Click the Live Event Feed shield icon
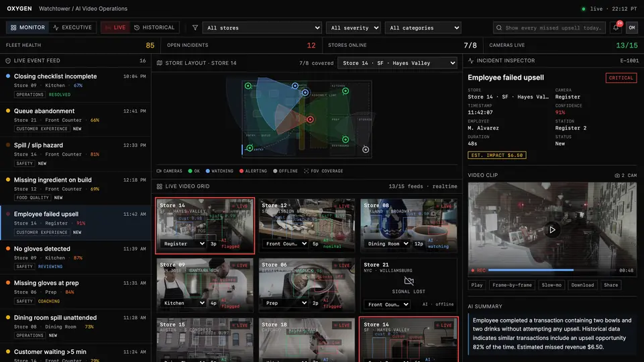 click(8, 61)
